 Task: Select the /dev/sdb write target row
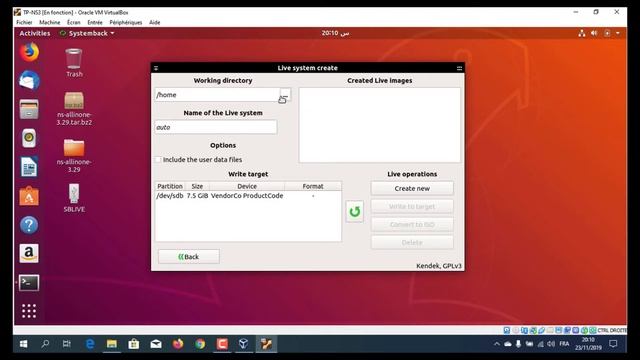coord(248,196)
